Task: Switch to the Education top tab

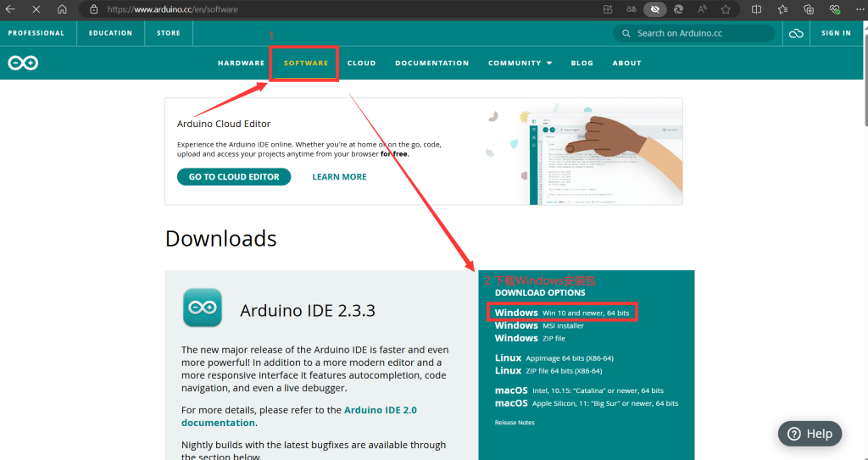Action: tap(110, 33)
